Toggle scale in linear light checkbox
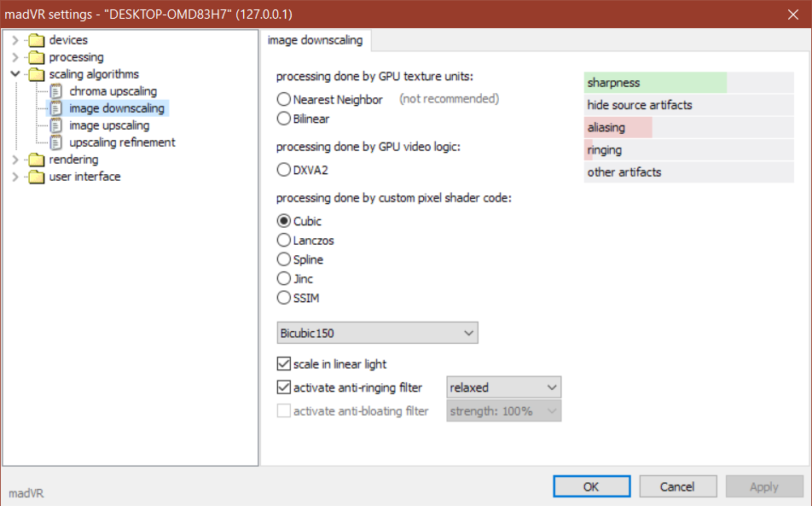This screenshot has width=812, height=506. [x=284, y=364]
